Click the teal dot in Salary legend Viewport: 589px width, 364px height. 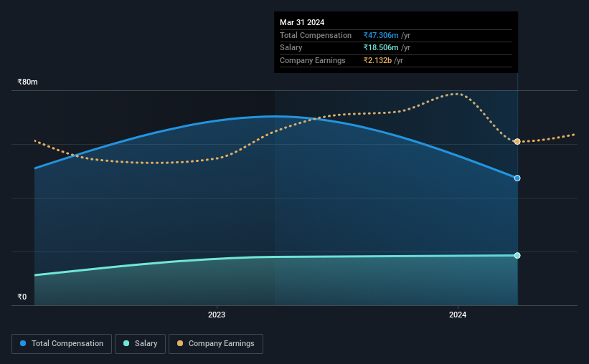(126, 343)
